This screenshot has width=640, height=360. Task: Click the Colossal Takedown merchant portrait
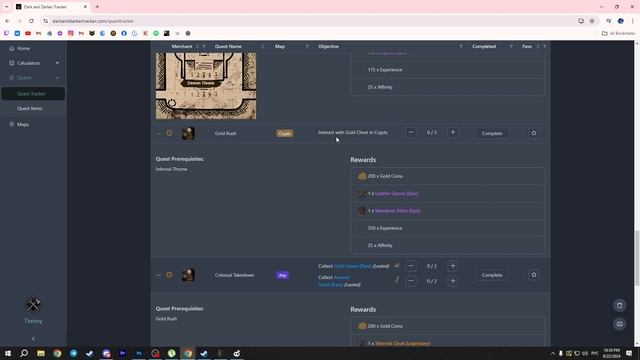tap(188, 275)
